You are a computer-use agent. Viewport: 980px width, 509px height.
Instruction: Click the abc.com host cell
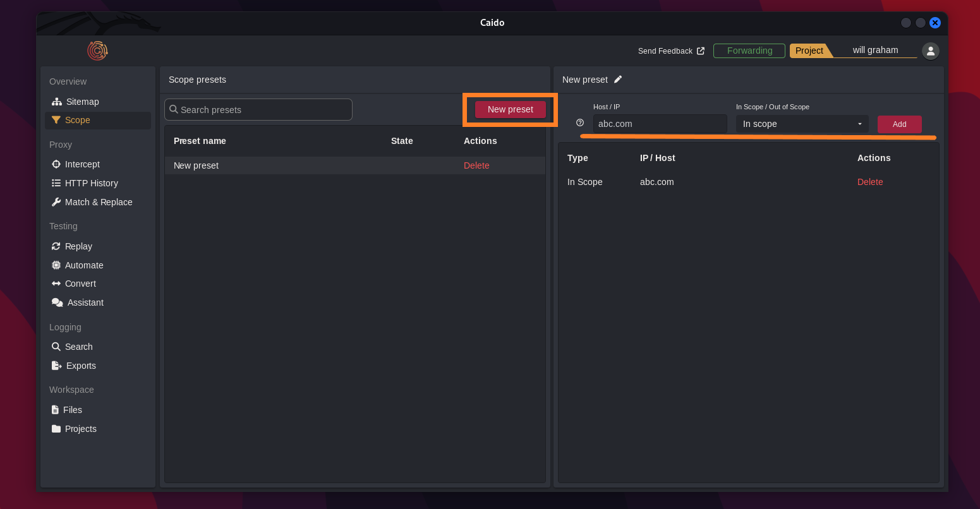657,182
